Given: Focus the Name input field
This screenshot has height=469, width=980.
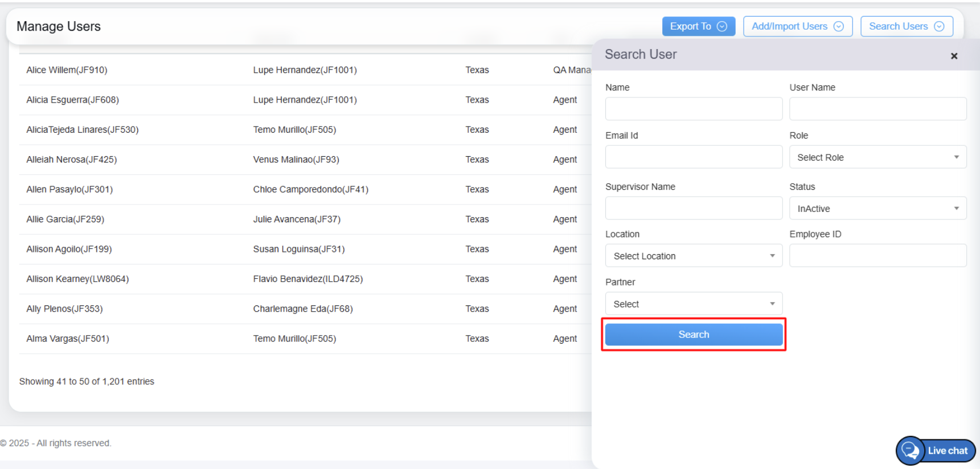Looking at the screenshot, I should tap(694, 109).
